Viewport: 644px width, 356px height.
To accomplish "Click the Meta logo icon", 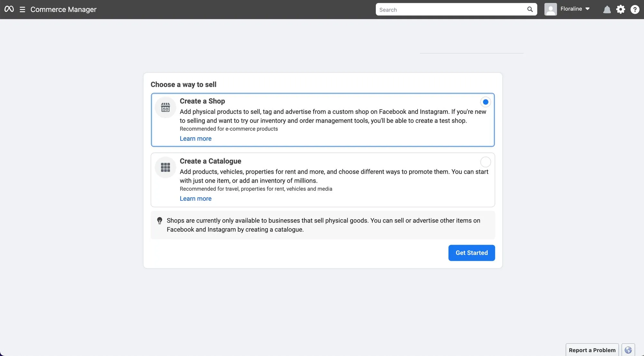I will (x=9, y=9).
